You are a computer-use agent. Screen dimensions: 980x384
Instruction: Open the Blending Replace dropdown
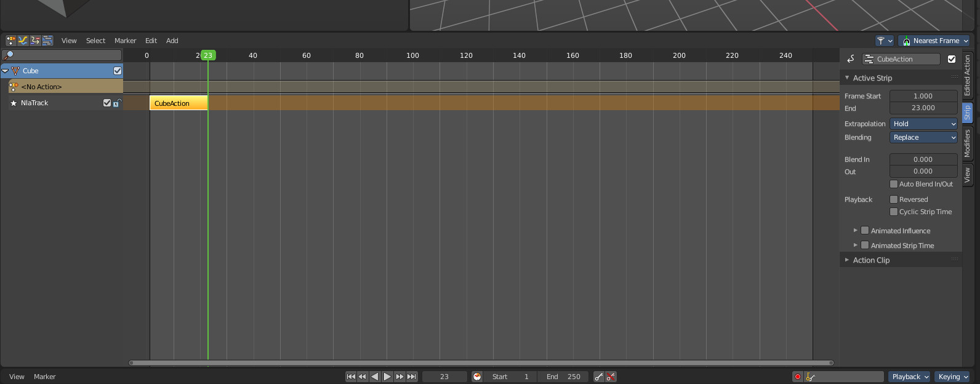pos(923,137)
